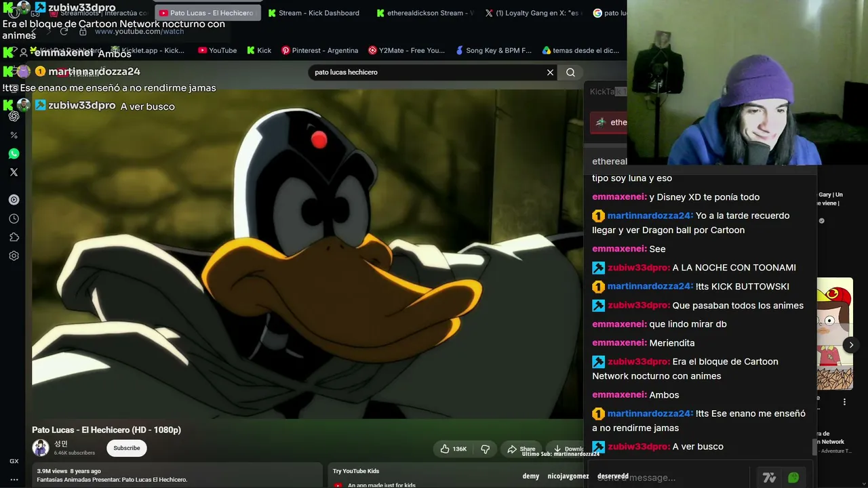Open the ChatGPT sidebar icon
868x488 pixels.
(14, 117)
